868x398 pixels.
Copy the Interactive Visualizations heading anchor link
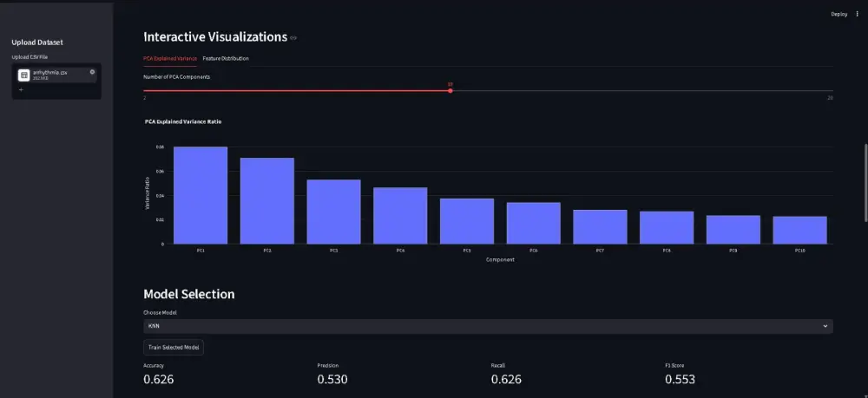(293, 38)
